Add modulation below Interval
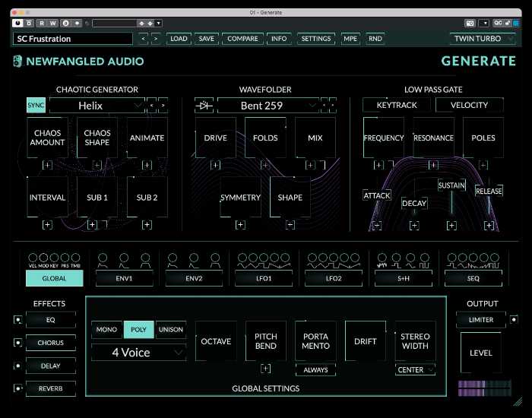The height and width of the screenshot is (418, 532). tap(47, 225)
